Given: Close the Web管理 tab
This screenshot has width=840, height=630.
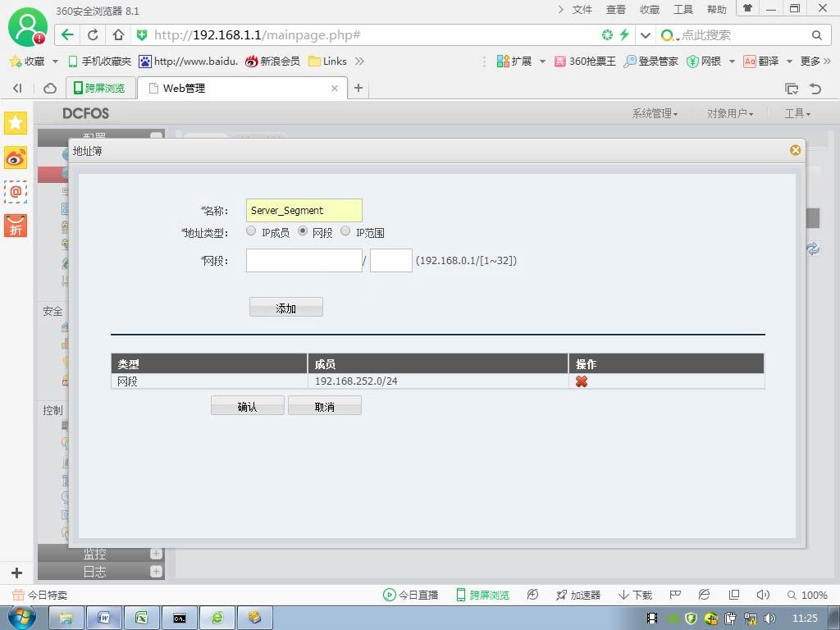Looking at the screenshot, I should point(335,89).
